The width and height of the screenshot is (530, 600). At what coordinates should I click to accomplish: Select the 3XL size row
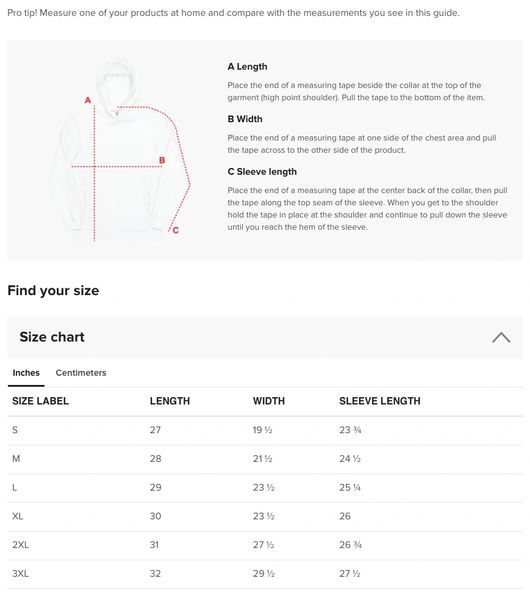pos(265,574)
